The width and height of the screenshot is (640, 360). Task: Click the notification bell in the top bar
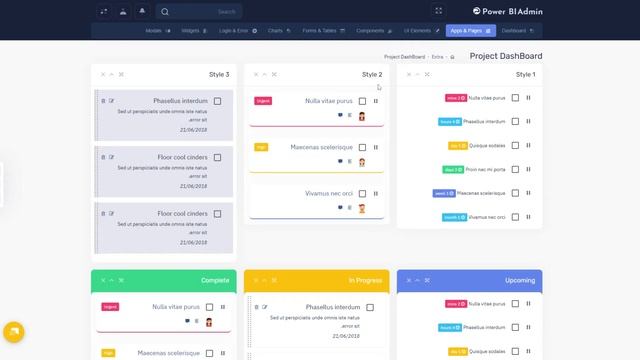pos(142,11)
